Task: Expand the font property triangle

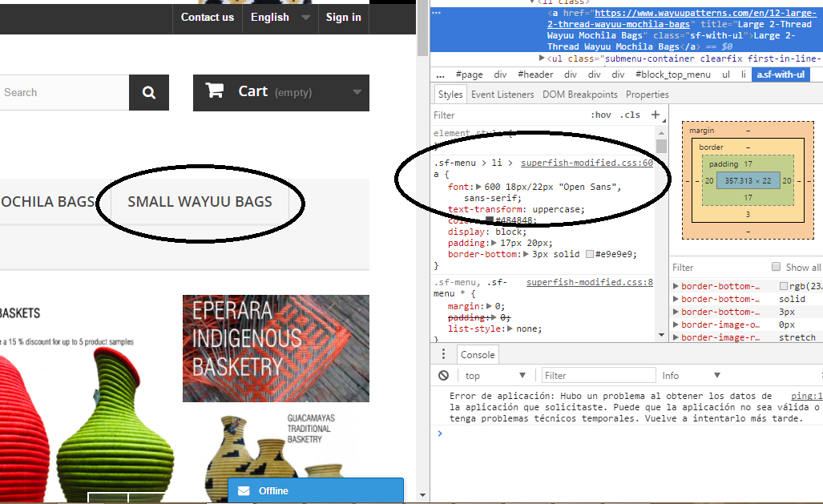Action: coord(478,187)
